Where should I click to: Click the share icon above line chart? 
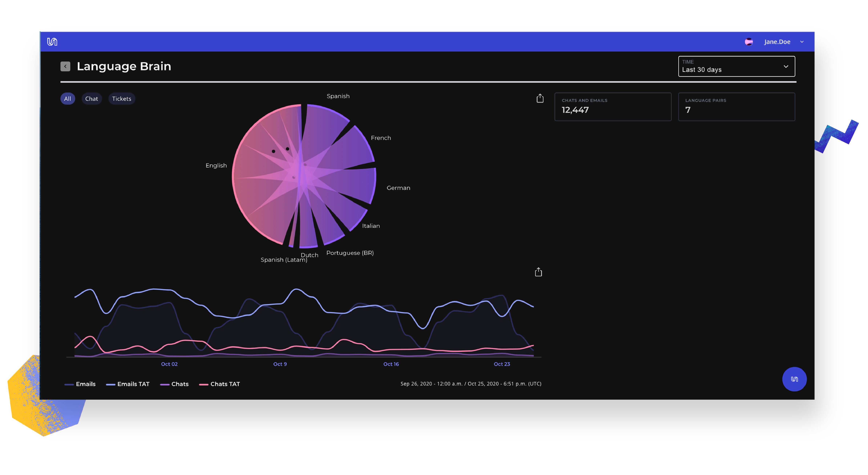[x=538, y=272]
